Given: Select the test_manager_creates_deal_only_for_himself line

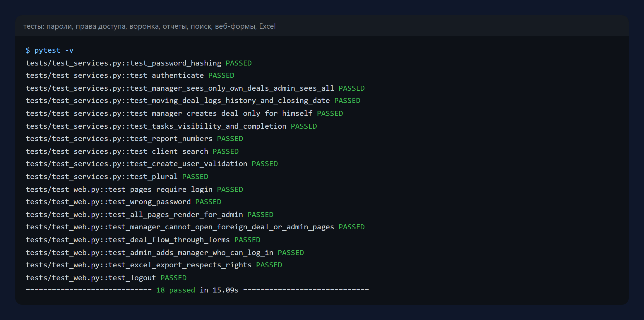Looking at the screenshot, I should [x=184, y=113].
